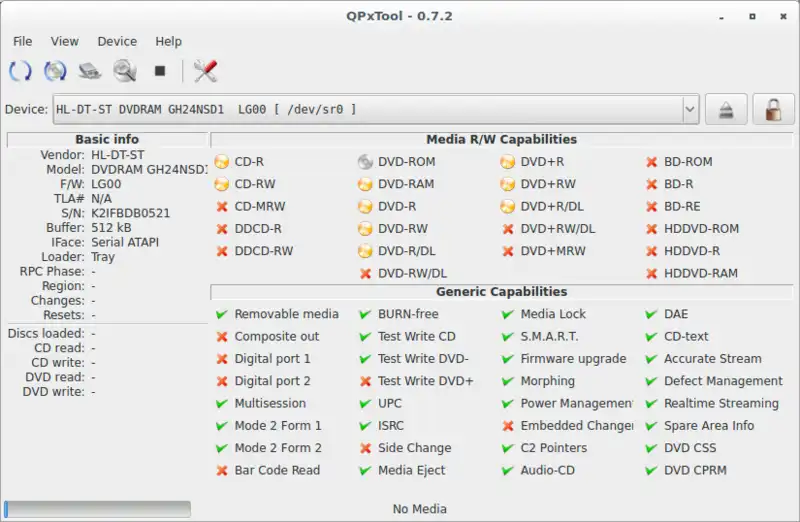Click the CD-R capability disc icon
800x522 pixels.
(221, 162)
